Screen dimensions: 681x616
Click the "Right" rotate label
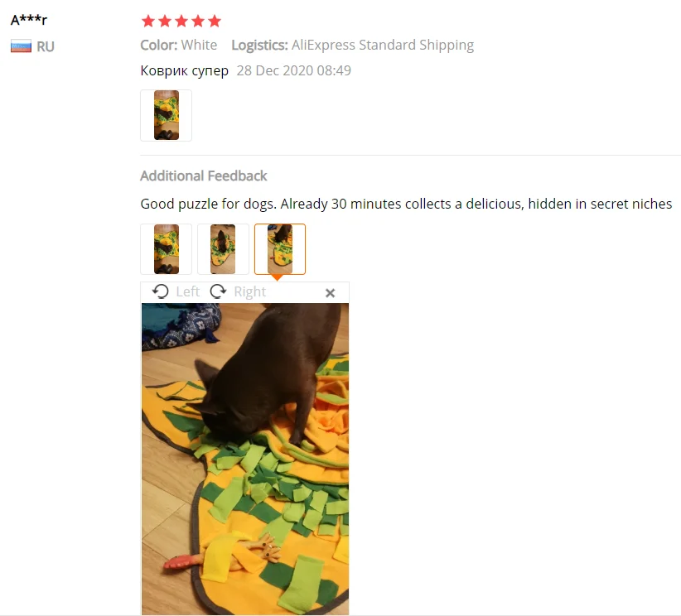(249, 291)
